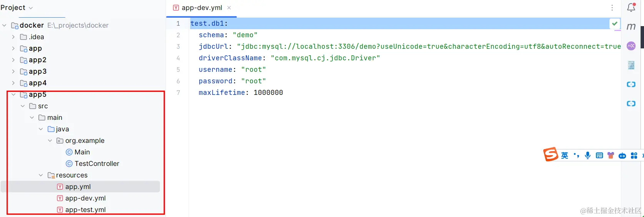Open the purple AI assistant tool window
644x217 pixels.
tap(631, 46)
